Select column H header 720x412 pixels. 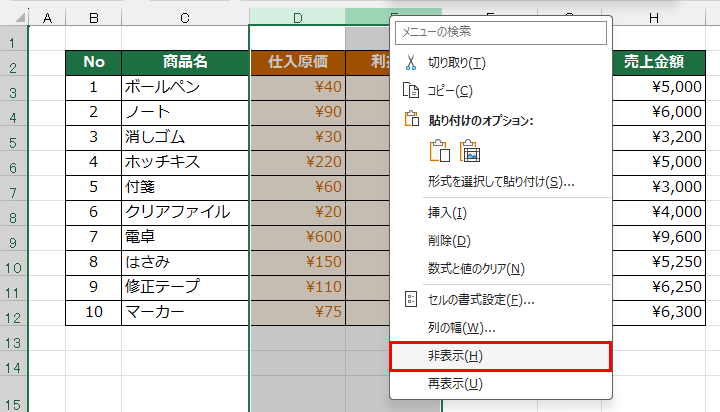[x=654, y=17]
